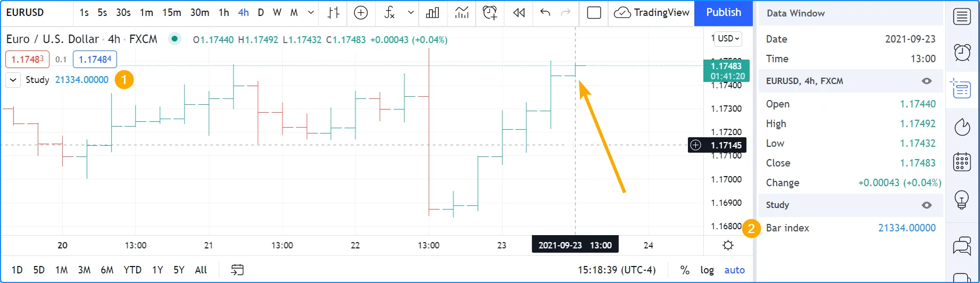Collapse the Study legend chevron
980x283 pixels.
[13, 80]
